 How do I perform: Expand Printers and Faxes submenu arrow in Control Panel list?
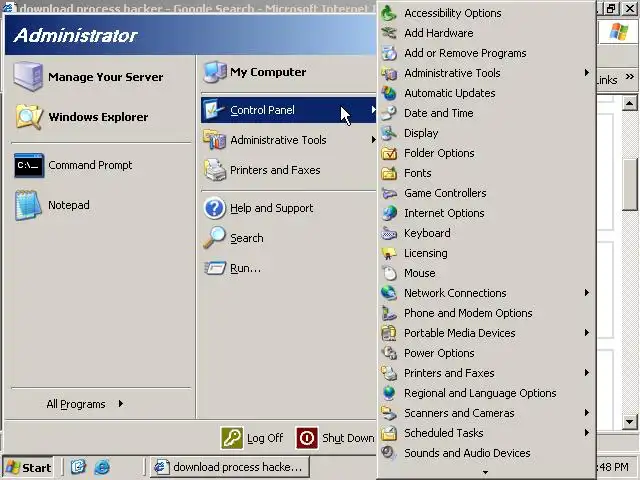click(587, 373)
